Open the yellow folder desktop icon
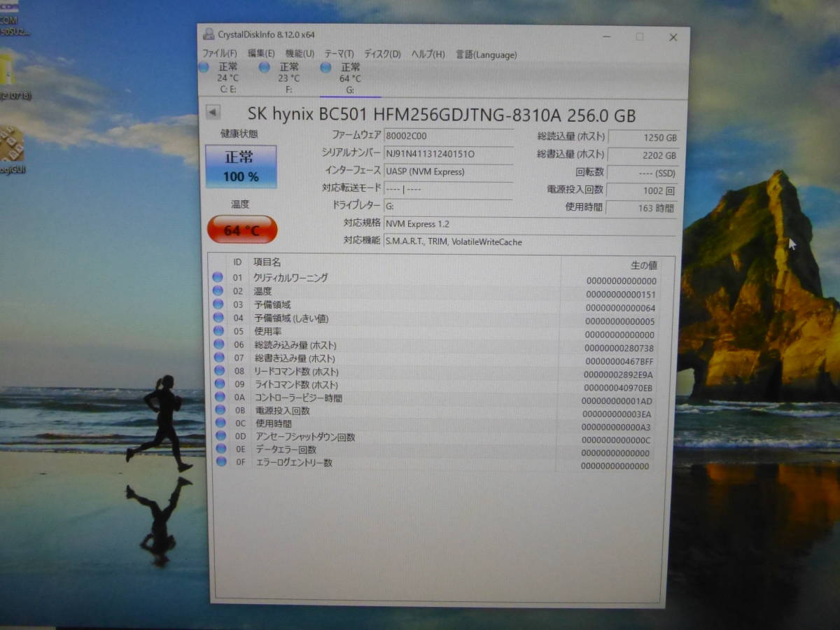840x630 pixels. click(x=7, y=72)
